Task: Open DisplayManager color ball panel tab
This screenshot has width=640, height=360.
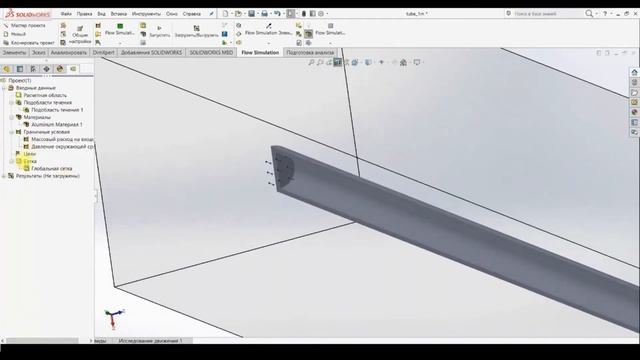Action: tap(60, 69)
